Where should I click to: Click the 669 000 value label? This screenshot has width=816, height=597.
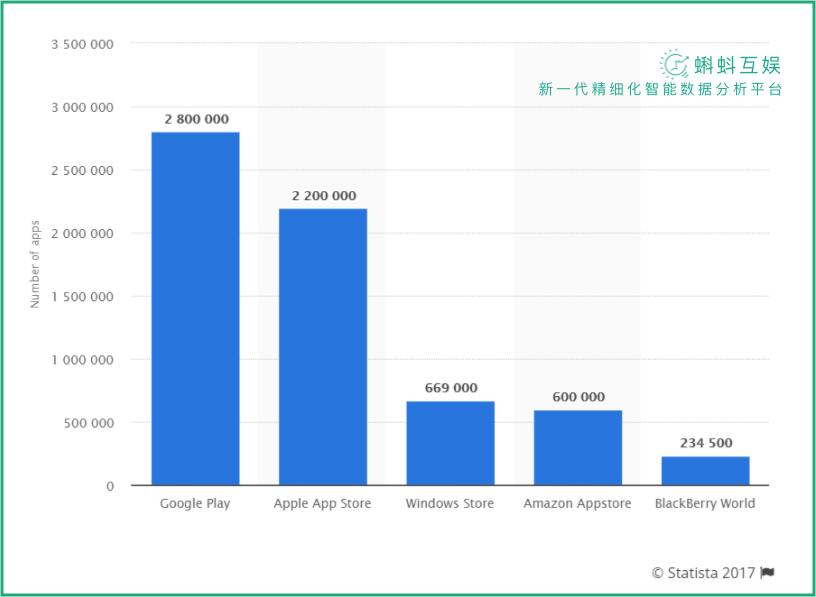tap(451, 388)
